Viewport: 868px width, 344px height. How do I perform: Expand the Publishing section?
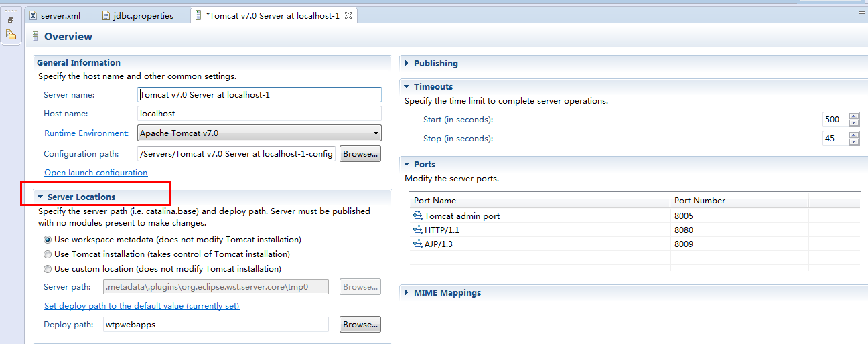407,64
